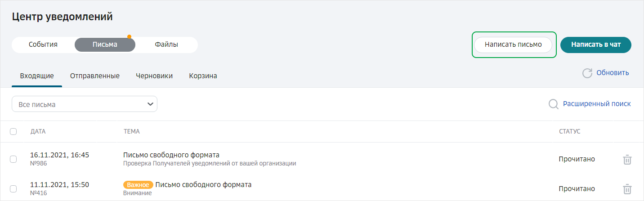
Task: Click the Написать письмо button
Action: (513, 45)
